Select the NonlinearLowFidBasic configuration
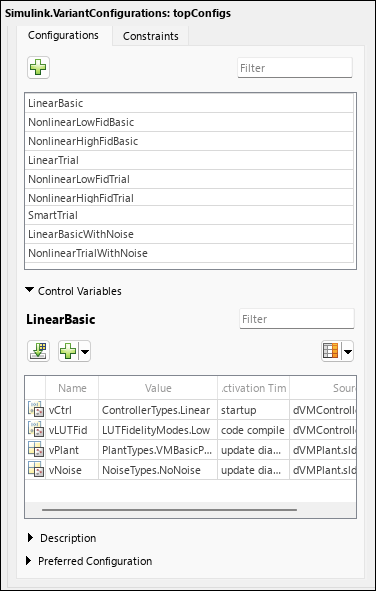The height and width of the screenshot is (591, 376). point(189,122)
